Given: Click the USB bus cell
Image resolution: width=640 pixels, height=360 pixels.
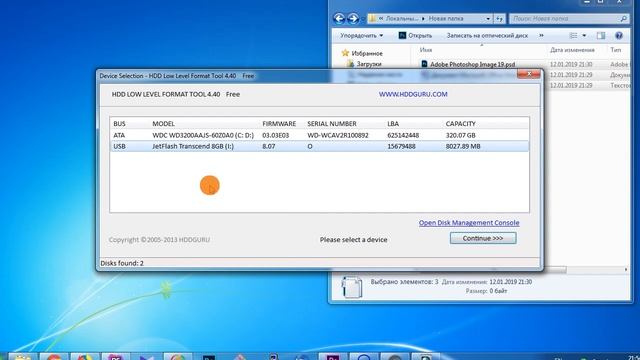Looking at the screenshot, I should coord(119,146).
